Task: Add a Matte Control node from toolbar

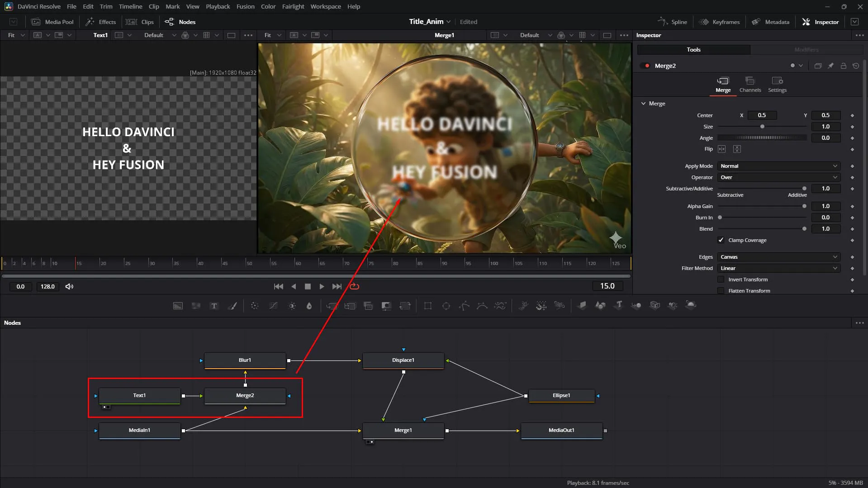Action: [x=386, y=306]
